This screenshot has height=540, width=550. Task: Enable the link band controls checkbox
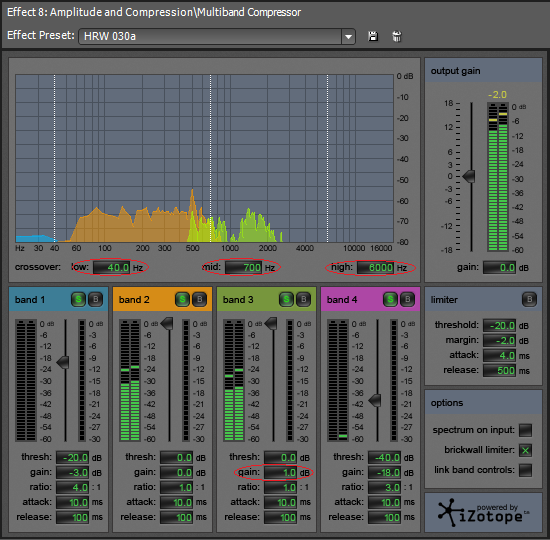(525, 470)
